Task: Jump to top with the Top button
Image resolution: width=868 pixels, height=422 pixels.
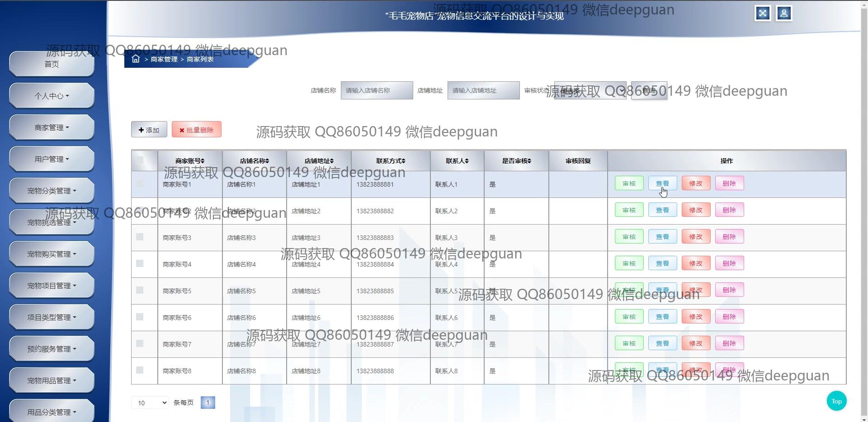Action: (837, 401)
